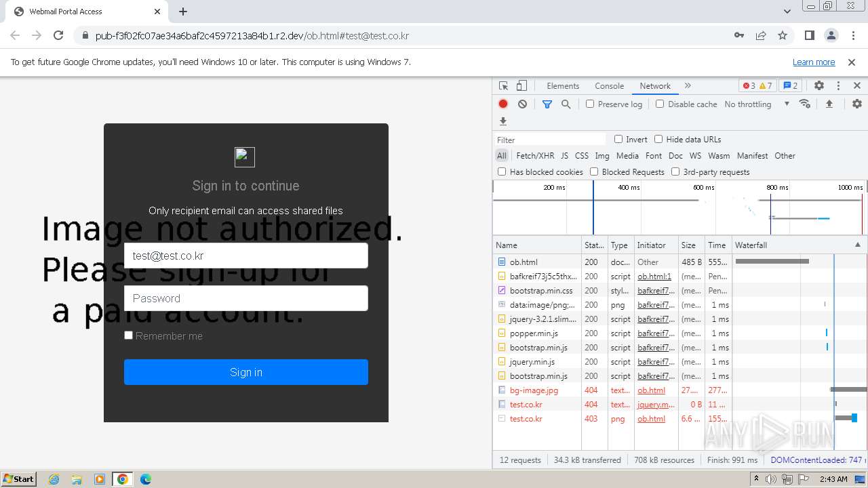Filter requests by Img type

click(x=602, y=155)
